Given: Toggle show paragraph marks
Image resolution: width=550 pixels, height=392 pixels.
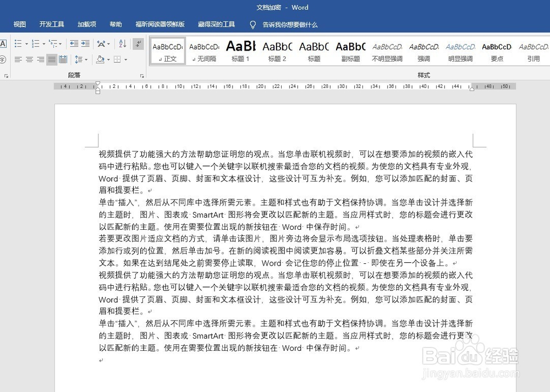Looking at the screenshot, I should click(x=138, y=43).
